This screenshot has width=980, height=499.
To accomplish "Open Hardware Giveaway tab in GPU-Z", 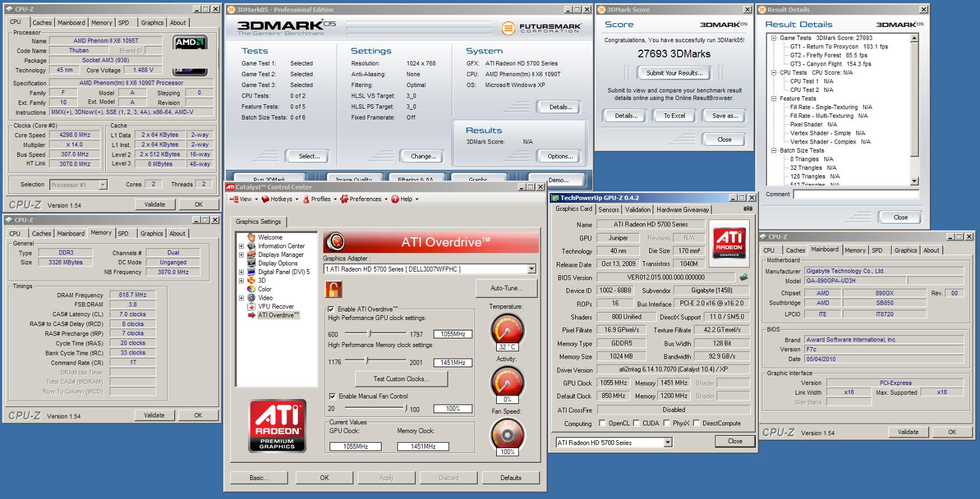I will point(683,210).
